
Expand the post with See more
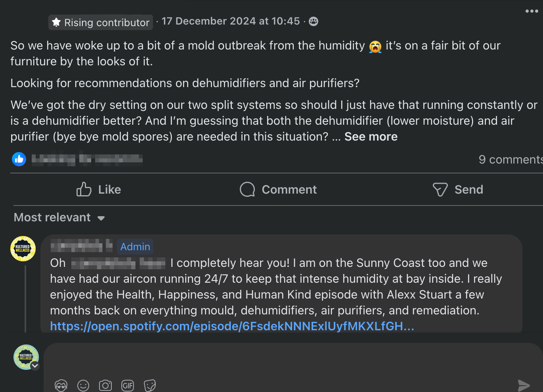(371, 137)
